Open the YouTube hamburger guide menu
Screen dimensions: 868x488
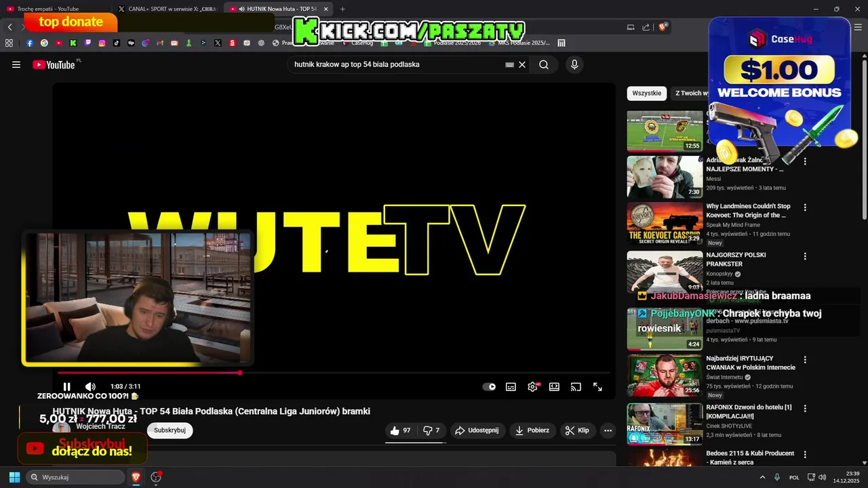pos(16,64)
